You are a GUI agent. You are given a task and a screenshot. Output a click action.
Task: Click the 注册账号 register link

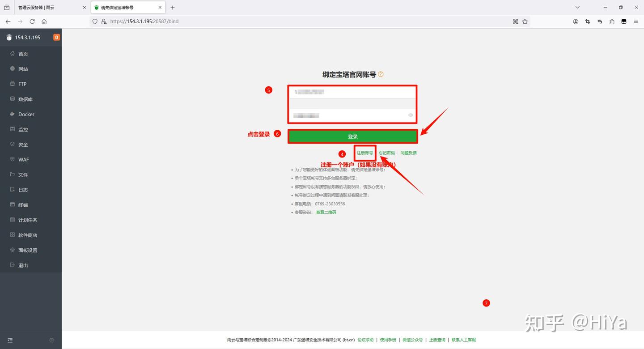pyautogui.click(x=365, y=153)
